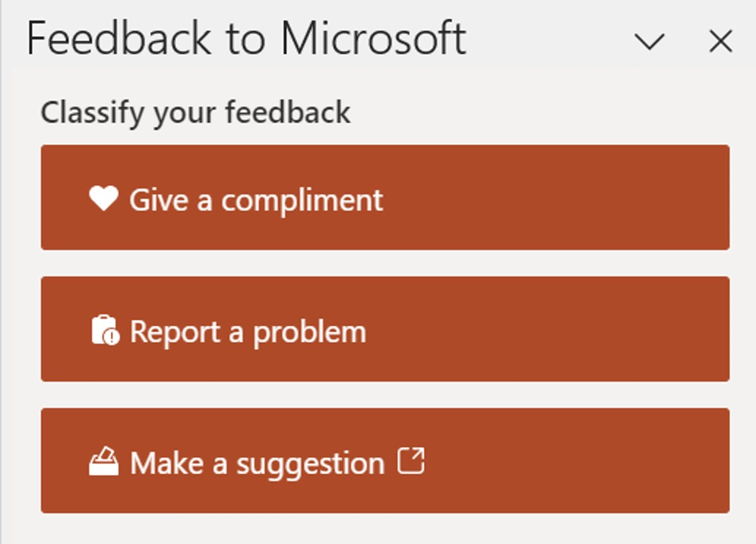Viewport: 756px width, 544px height.
Task: Click the gap between the compliment and problem buttons
Action: tap(385, 263)
